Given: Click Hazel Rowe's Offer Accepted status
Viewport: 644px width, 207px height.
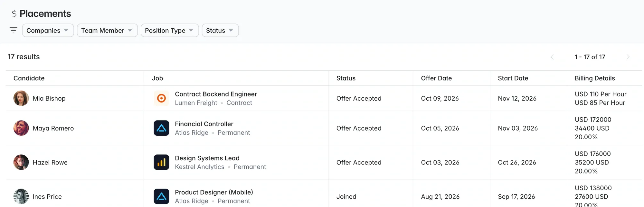Looking at the screenshot, I should click(359, 162).
